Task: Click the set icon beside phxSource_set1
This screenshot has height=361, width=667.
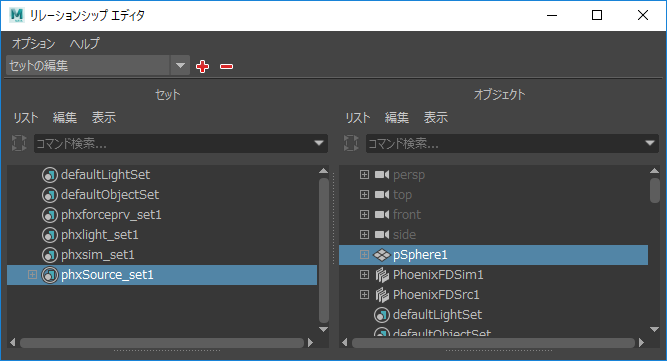Action: (x=50, y=275)
